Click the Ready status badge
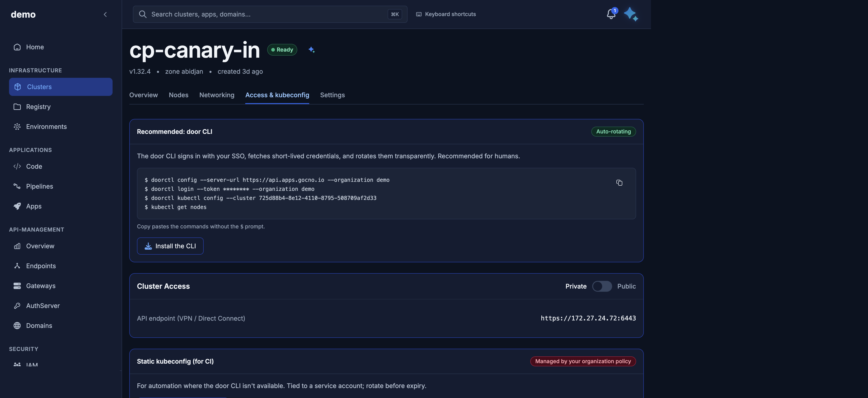 pos(282,50)
